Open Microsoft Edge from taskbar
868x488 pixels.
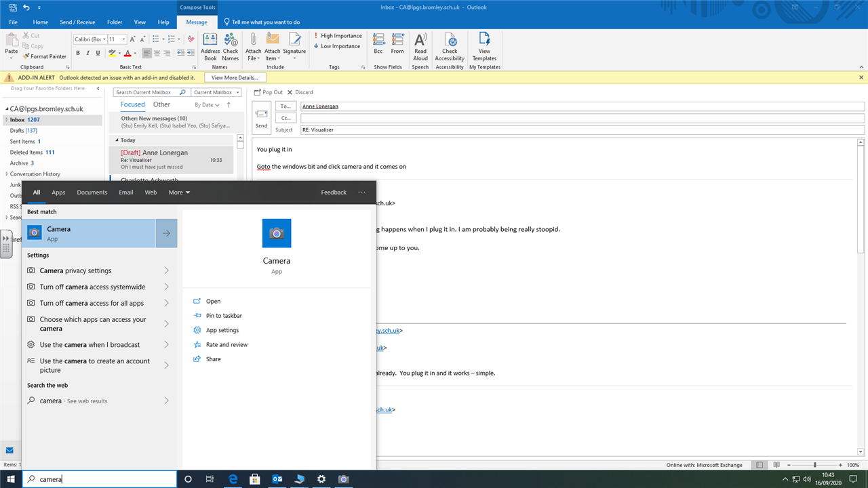pos(232,479)
